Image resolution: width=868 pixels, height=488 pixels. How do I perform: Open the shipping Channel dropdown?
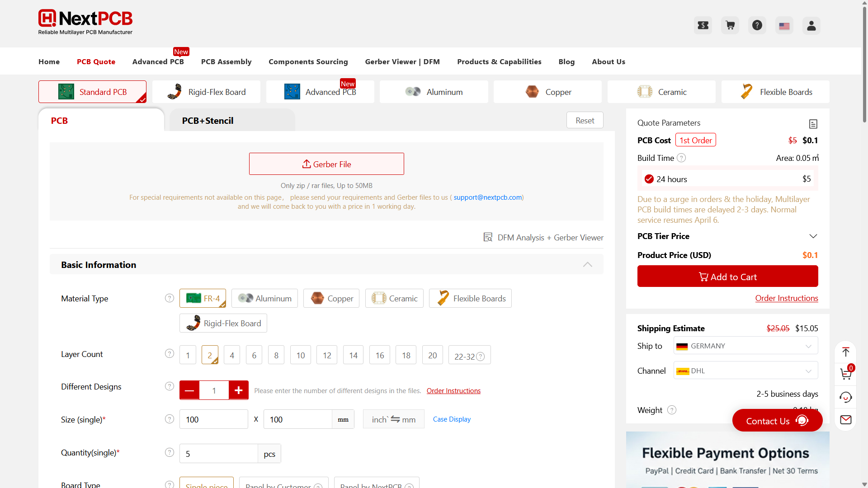click(745, 371)
